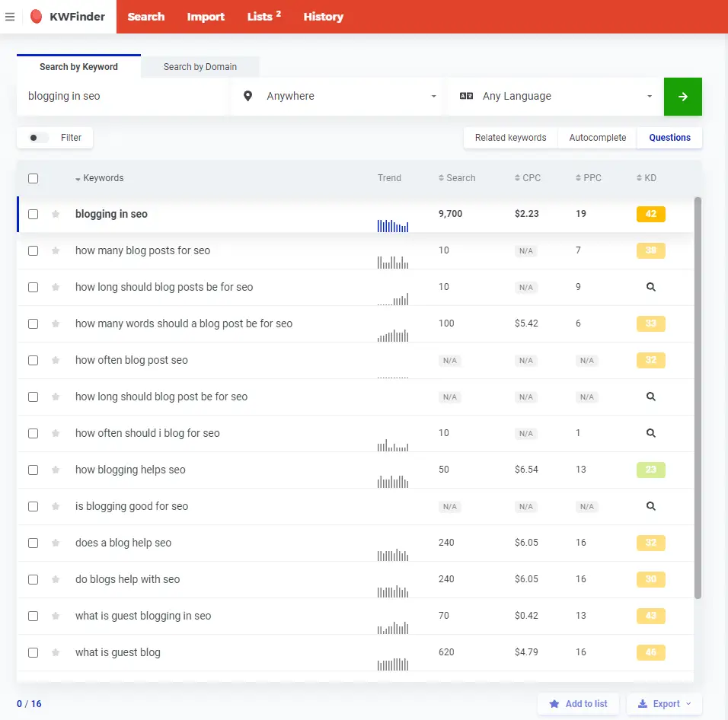The width and height of the screenshot is (728, 720).
Task: Click KD badge 42 for 'blogging in seo'
Action: (x=651, y=214)
